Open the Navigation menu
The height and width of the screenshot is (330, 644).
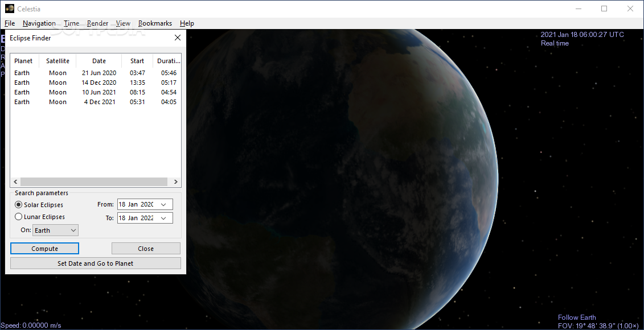pos(39,23)
